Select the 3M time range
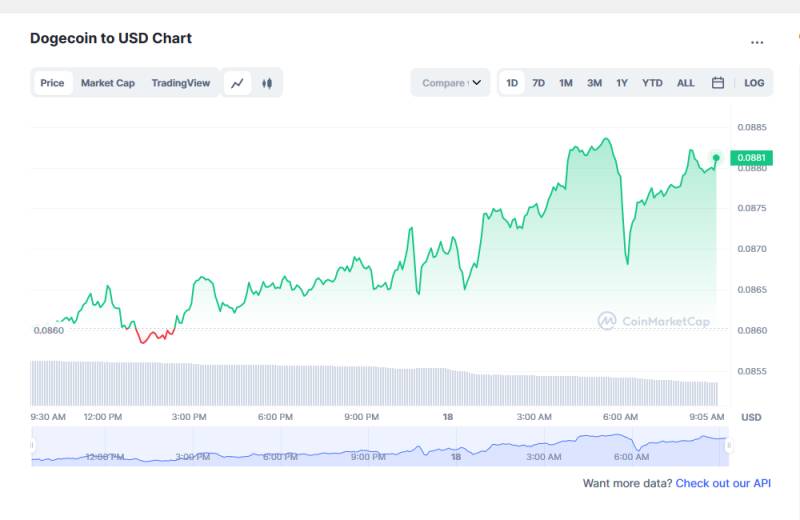800x520 pixels. (594, 83)
